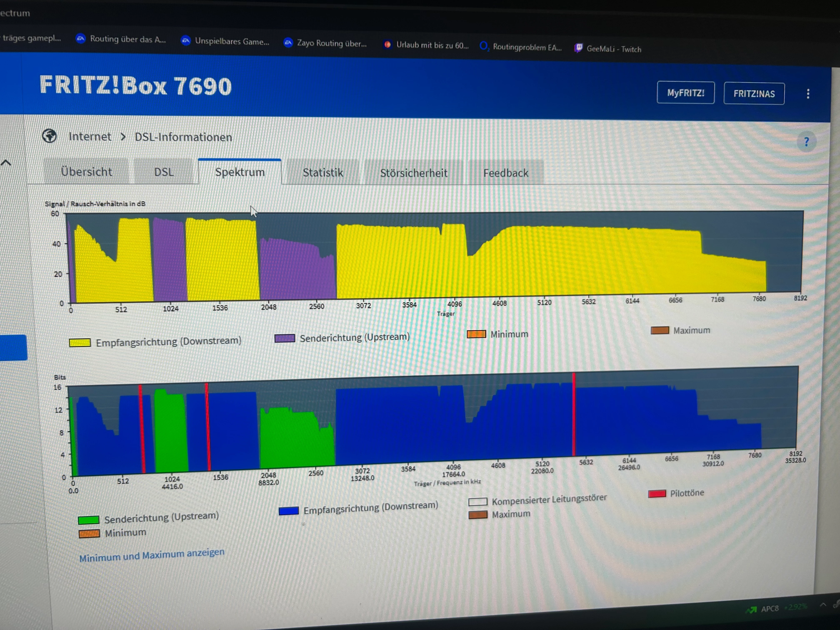The width and height of the screenshot is (840, 630).
Task: Click the signal-to-noise ratio spectrum chart
Action: tap(435, 257)
